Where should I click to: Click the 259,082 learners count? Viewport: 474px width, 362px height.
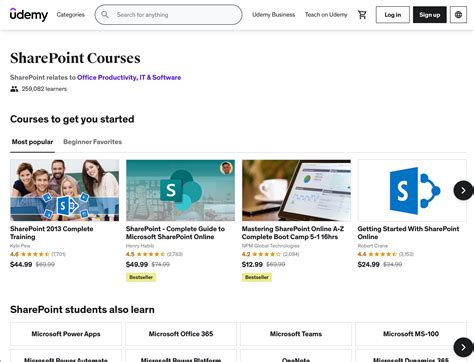click(x=44, y=89)
